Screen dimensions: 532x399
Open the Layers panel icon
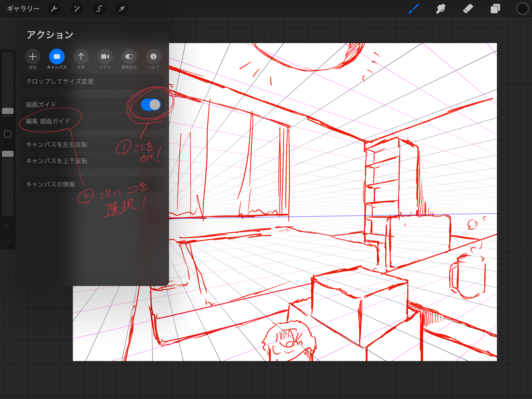tap(495, 9)
